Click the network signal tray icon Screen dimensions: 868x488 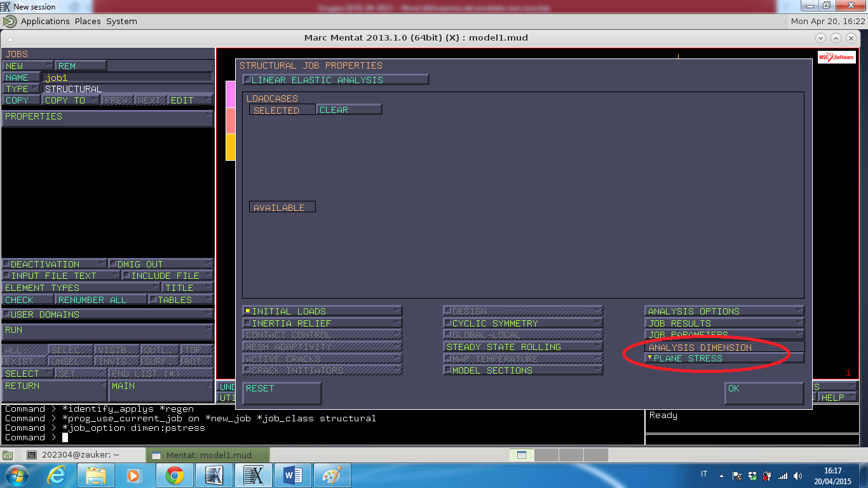(x=782, y=475)
